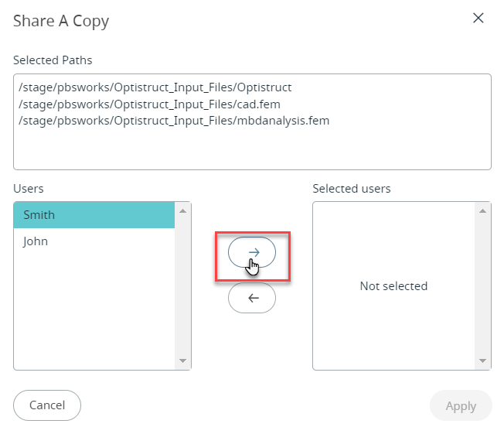Apply the share copy settings
Viewport: 504px width, 434px height.
tap(461, 405)
